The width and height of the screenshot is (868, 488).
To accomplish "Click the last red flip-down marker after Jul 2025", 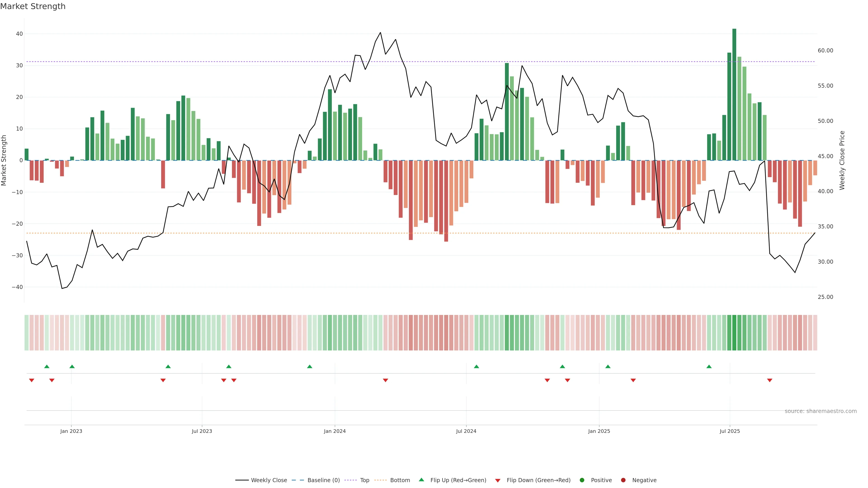I will click(770, 380).
